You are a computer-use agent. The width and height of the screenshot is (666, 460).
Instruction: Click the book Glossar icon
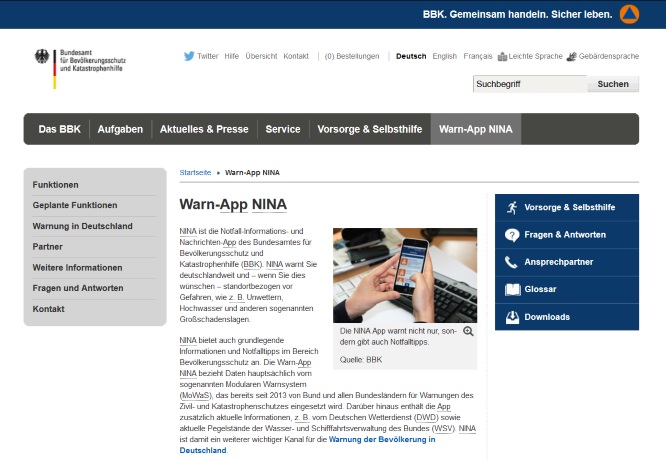[513, 290]
